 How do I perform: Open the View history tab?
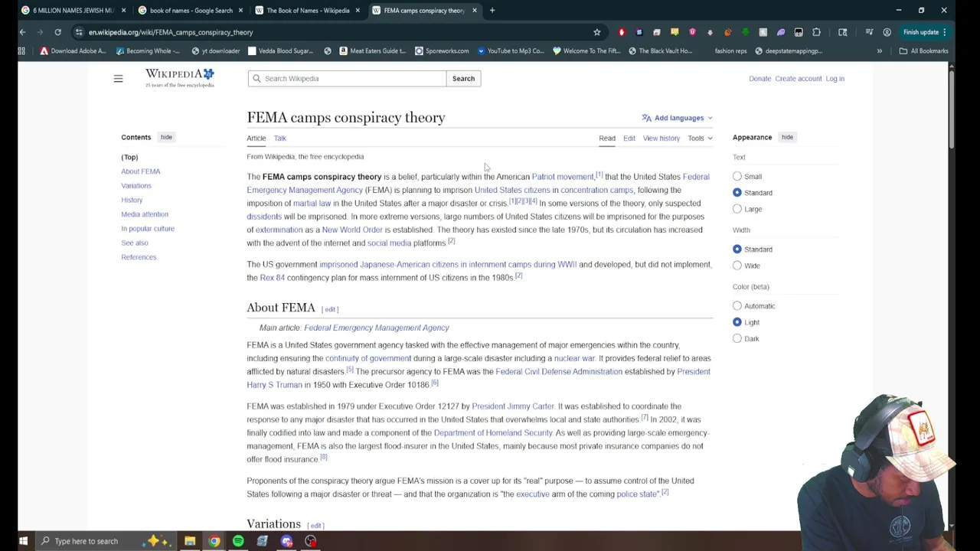[661, 139]
